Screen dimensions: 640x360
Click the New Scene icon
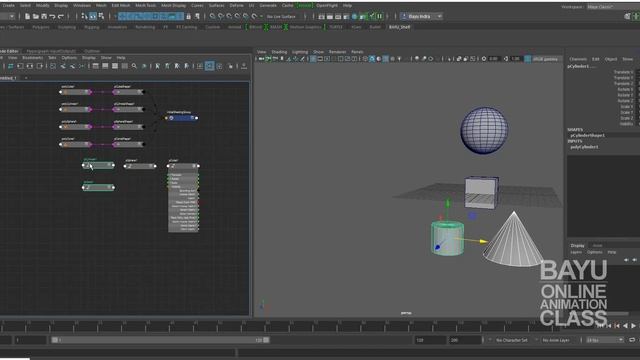click(27, 16)
